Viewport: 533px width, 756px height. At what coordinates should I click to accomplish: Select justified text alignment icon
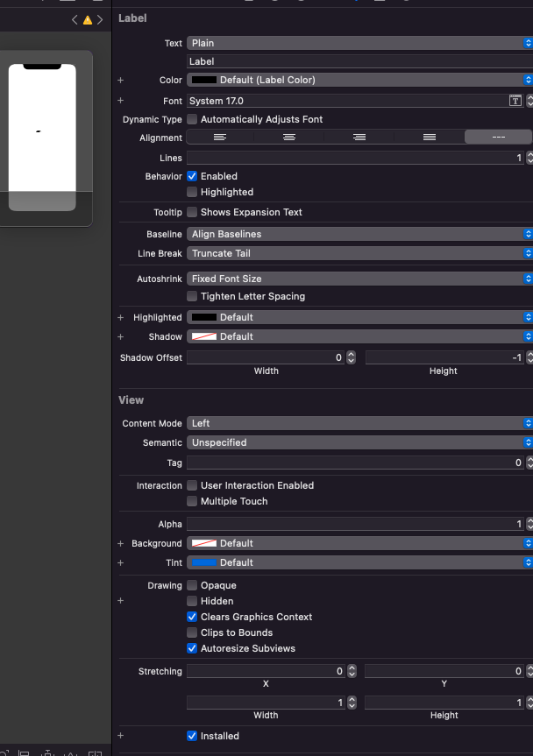click(429, 138)
